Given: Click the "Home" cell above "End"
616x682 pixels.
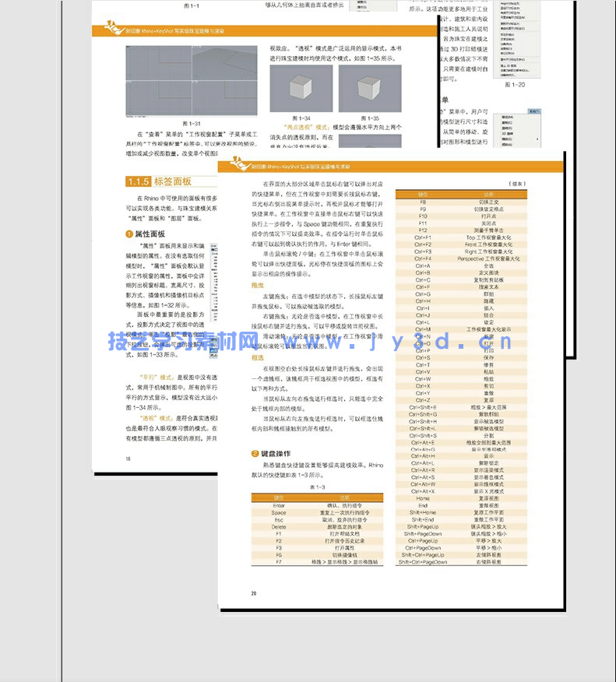Looking at the screenshot, I should tap(423, 498).
